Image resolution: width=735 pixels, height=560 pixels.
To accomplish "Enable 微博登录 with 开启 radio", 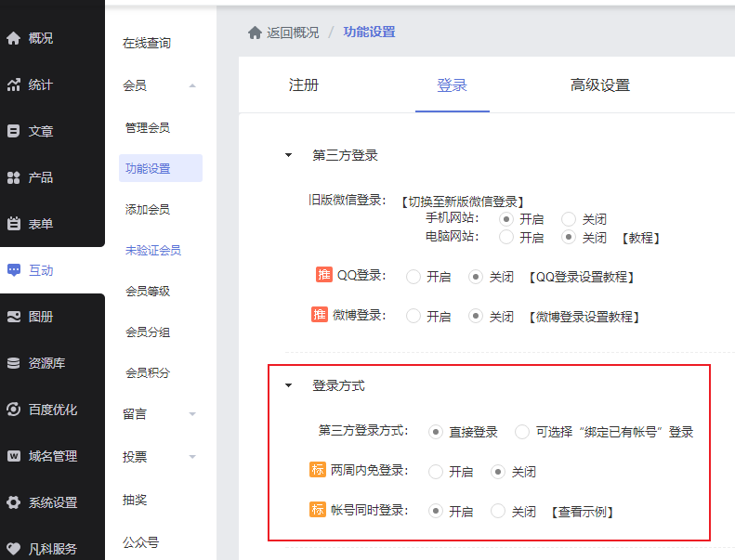I will [x=413, y=317].
